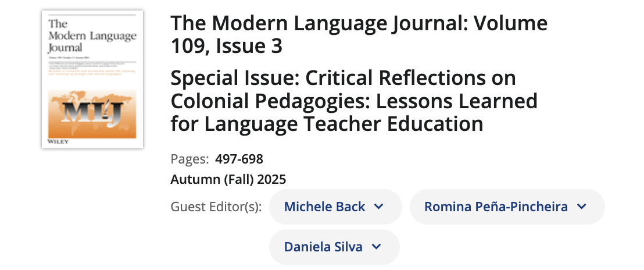Click "Lessons Learned for Language Teacher Education" line
Image resolution: width=644 pixels, height=270 pixels.
(354, 112)
